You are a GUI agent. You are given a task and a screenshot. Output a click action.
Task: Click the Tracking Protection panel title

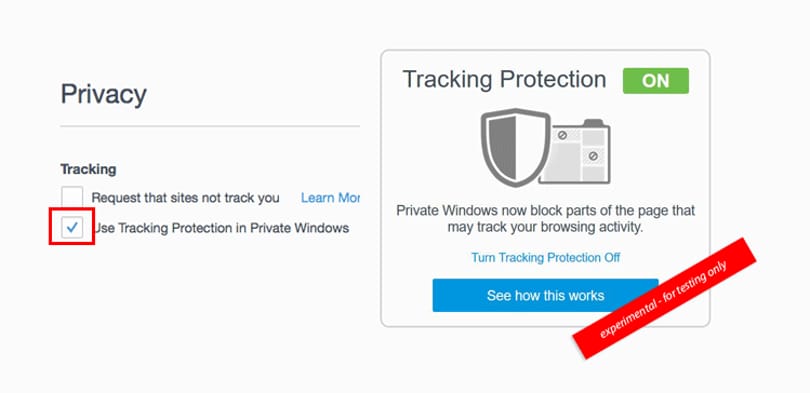(504, 80)
